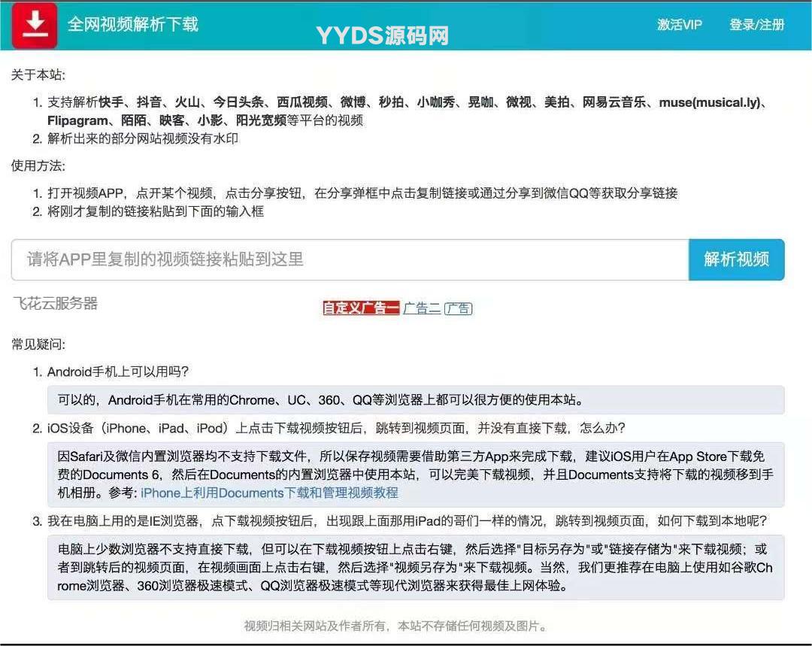Screen dimensions: 812x646
Task: Click the IE浏览器 question line
Action: click(407, 521)
